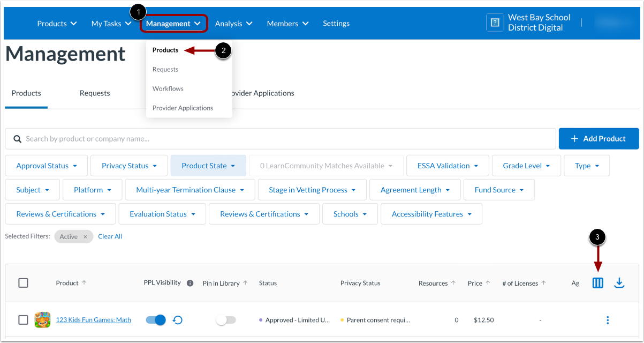Remove the Active filter chip
644x343 pixels.
[85, 236]
